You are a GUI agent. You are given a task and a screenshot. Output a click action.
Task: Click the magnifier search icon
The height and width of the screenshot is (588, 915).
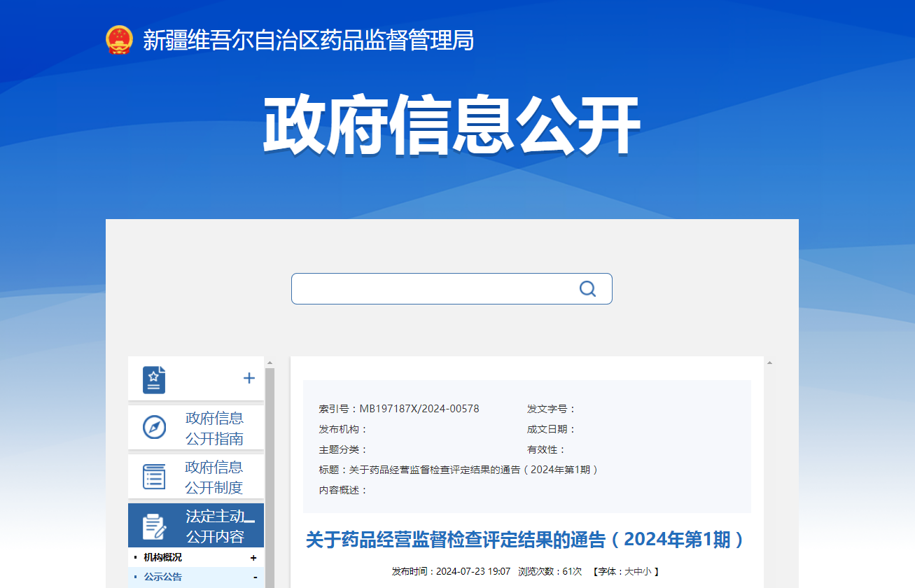587,289
